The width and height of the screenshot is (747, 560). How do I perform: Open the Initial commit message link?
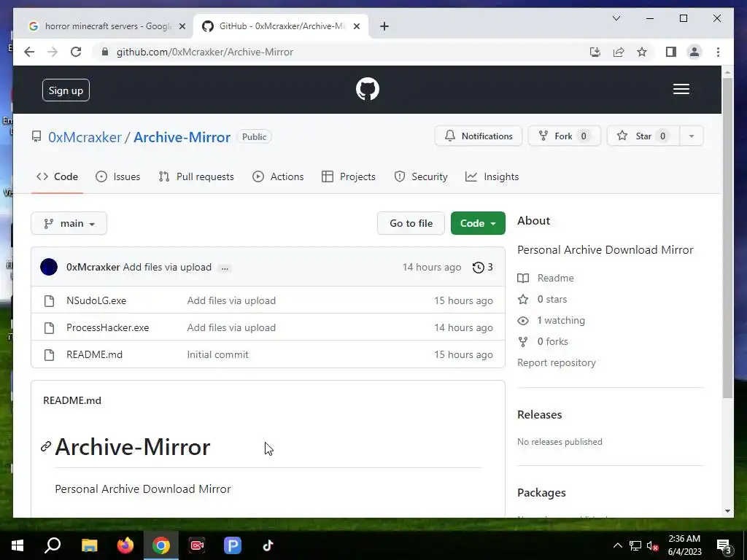click(217, 354)
